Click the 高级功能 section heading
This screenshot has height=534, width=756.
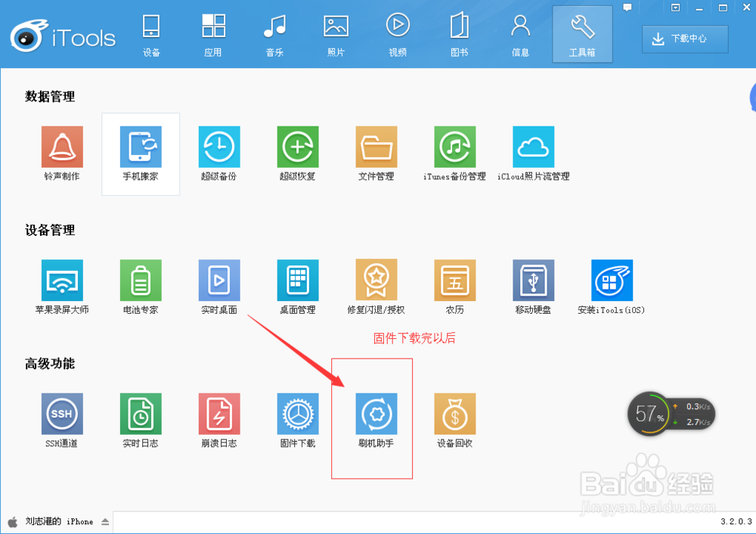(x=50, y=363)
